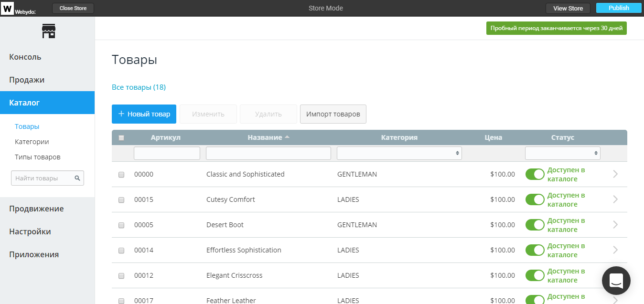Toggle the catalog status for Cutesy Comfort
The width and height of the screenshot is (644, 304).
[535, 199]
